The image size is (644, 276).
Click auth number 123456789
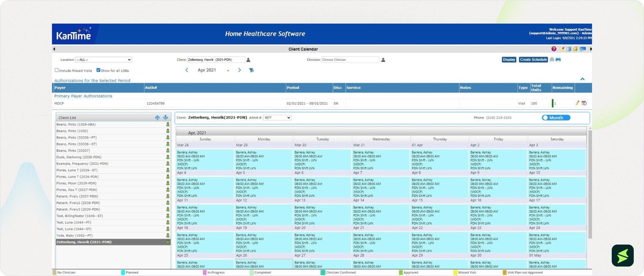tap(156, 104)
